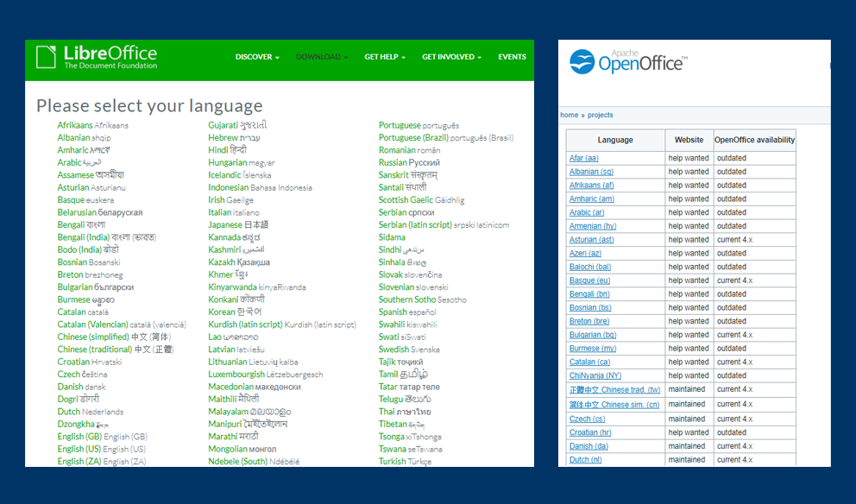The image size is (856, 504).
Task: Click the LibreOffice logo icon
Action: pos(47,58)
